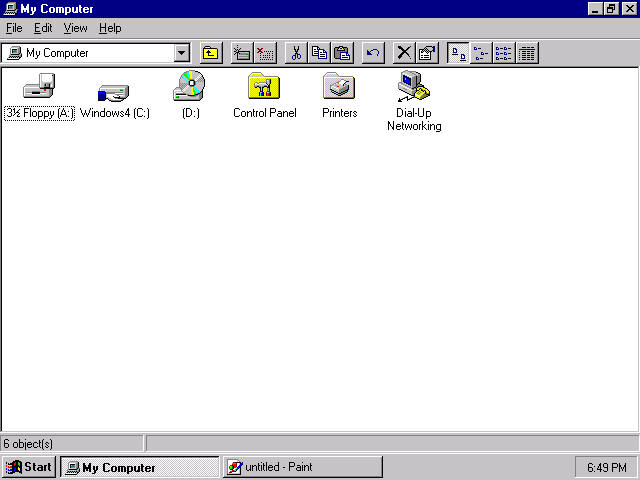Click the Undo arrow toolbar icon
This screenshot has width=640, height=480.
(x=373, y=53)
